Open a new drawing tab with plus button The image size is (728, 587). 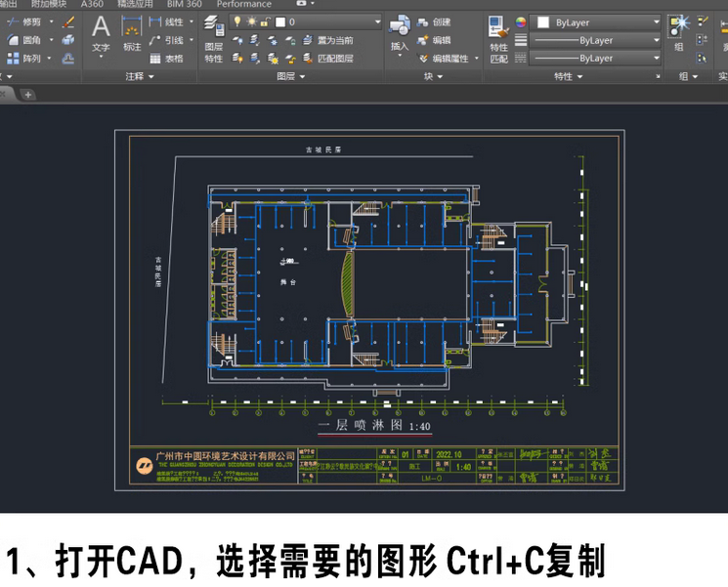click(x=28, y=95)
